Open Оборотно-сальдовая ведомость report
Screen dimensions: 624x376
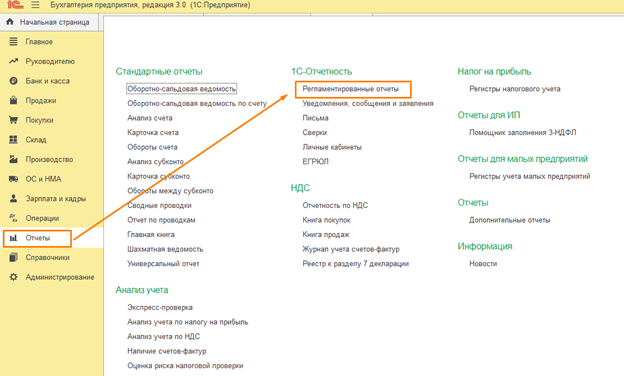click(181, 89)
